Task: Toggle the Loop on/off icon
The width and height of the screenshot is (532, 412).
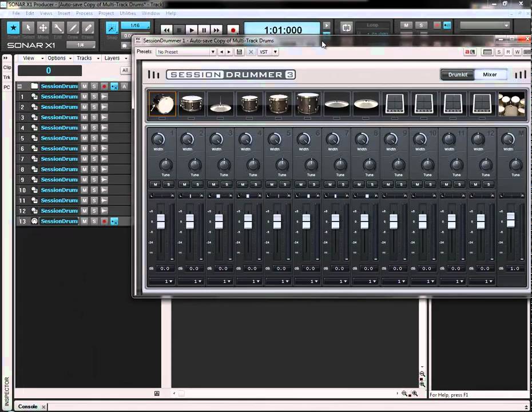Action: click(347, 28)
